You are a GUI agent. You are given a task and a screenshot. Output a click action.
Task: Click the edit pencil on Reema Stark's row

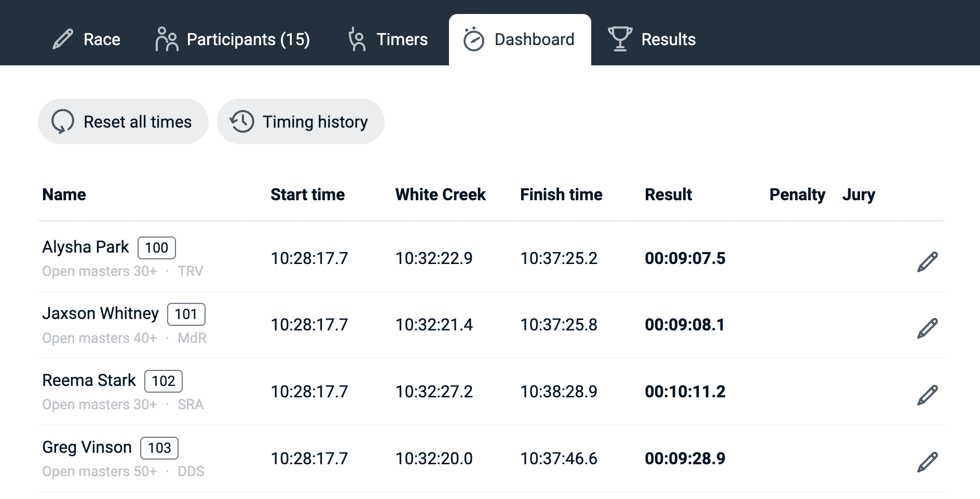click(927, 395)
